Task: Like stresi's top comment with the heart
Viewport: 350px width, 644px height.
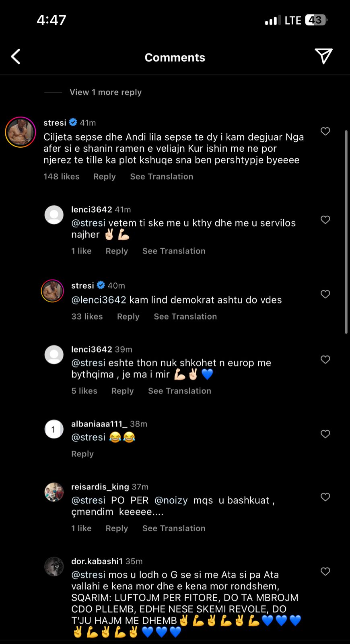Action: click(x=325, y=131)
